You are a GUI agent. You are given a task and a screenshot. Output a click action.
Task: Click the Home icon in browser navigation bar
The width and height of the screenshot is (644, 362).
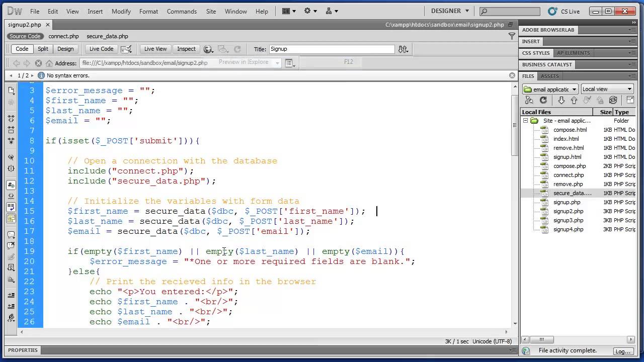tap(49, 63)
